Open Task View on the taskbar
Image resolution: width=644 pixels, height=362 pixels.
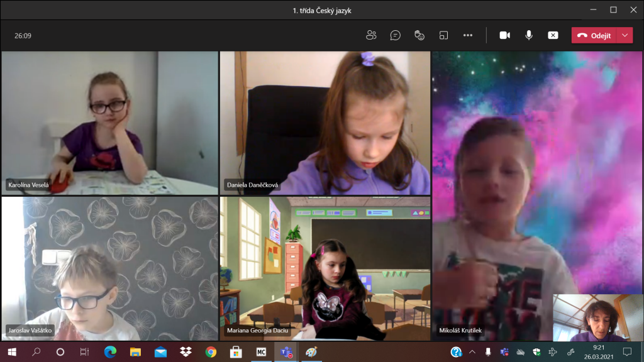(84, 352)
